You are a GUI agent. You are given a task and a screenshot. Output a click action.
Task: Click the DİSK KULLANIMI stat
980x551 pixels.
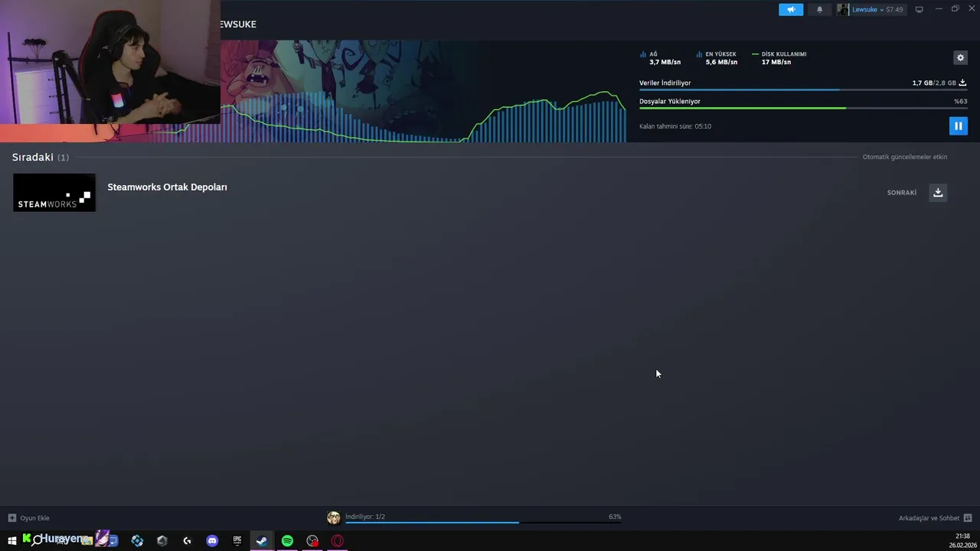pyautogui.click(x=779, y=58)
